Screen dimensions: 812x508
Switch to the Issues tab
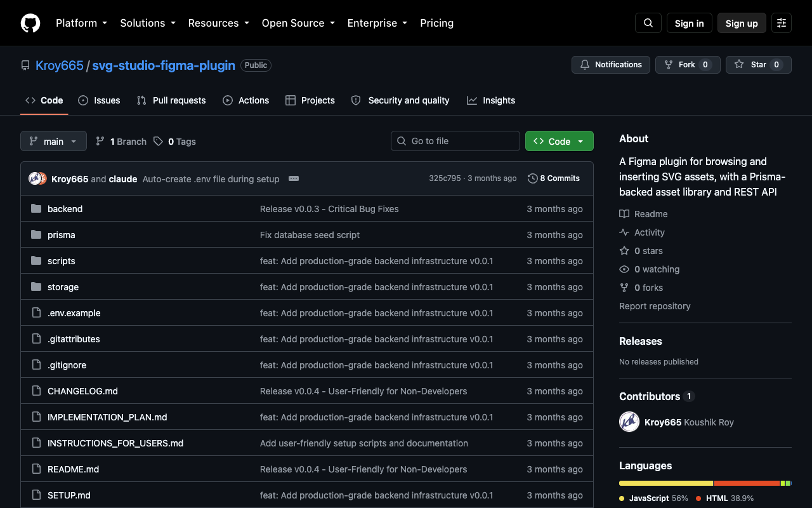click(99, 100)
